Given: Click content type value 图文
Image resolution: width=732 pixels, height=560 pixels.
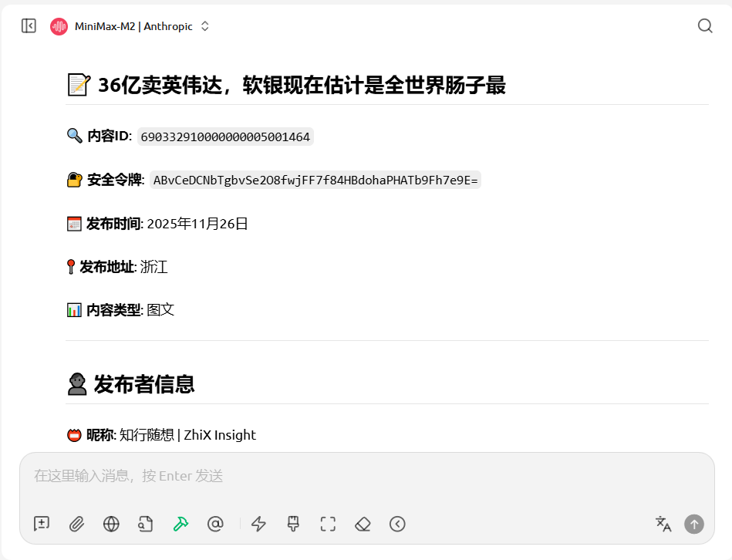Looking at the screenshot, I should (160, 310).
